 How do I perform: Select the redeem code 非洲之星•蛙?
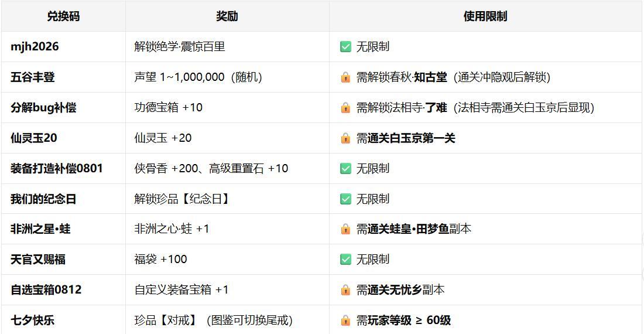point(40,229)
